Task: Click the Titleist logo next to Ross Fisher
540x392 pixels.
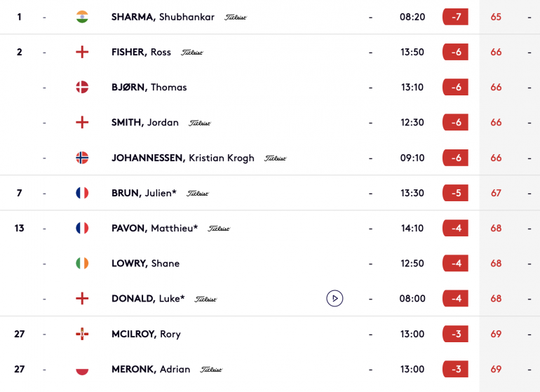Action: point(192,53)
